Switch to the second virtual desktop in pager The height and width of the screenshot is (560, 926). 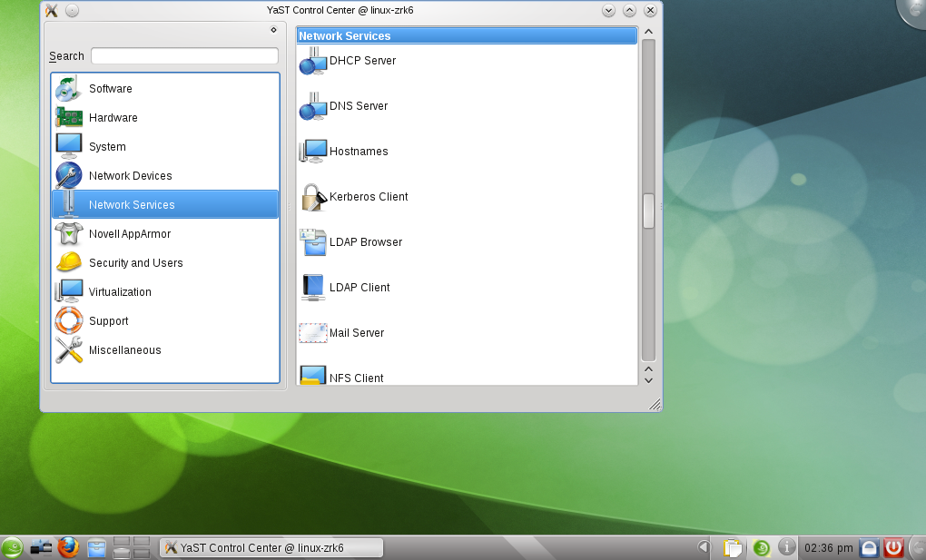click(142, 542)
